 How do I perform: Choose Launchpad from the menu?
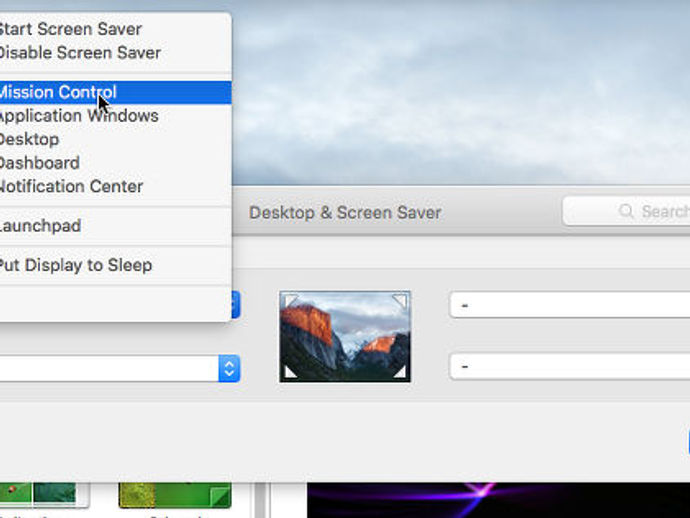(x=114, y=226)
